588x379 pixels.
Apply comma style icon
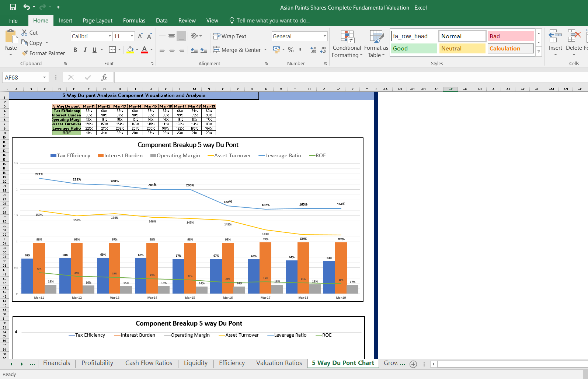tap(300, 50)
